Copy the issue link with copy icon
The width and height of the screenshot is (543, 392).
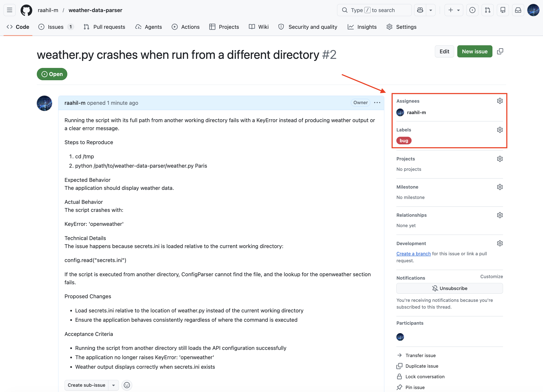coord(500,51)
